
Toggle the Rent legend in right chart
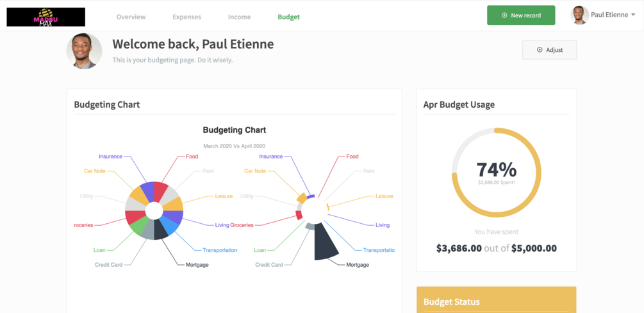(368, 171)
